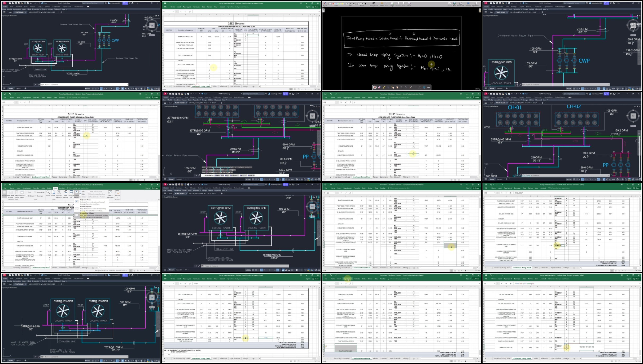Viewport: 643px width, 364px height.
Task: Click the Split button in View ribbon
Action: click(82, 191)
